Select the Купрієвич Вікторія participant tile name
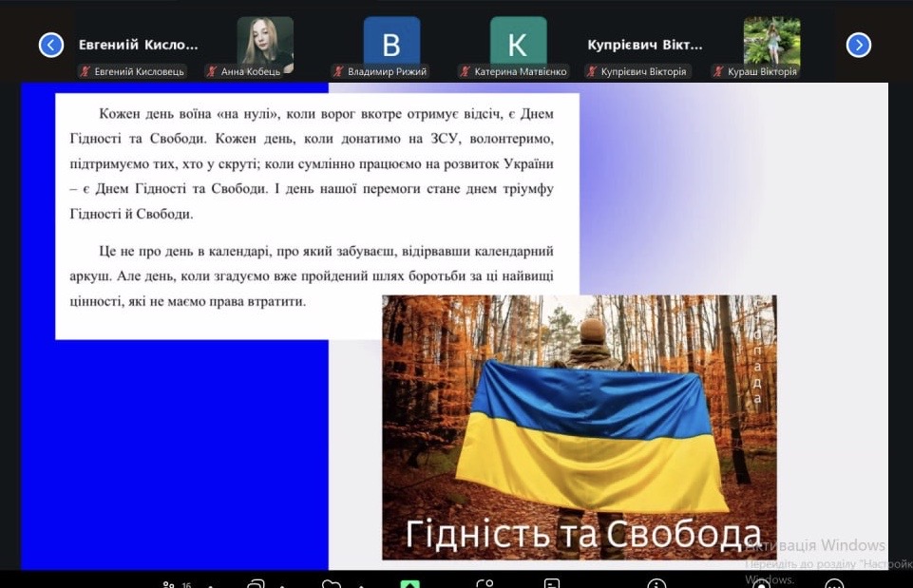The height and width of the screenshot is (588, 913). [645, 44]
